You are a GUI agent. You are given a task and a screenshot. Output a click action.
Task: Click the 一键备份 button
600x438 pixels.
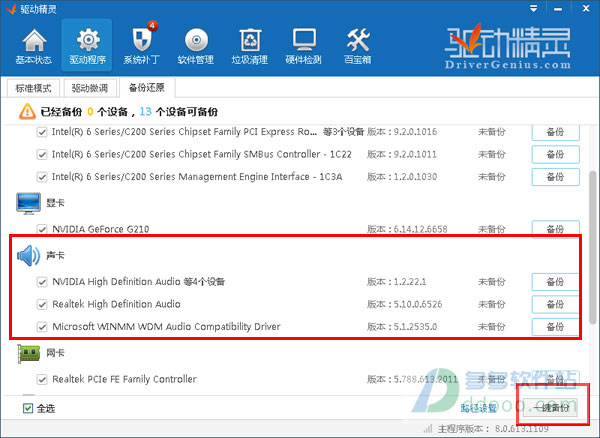550,408
